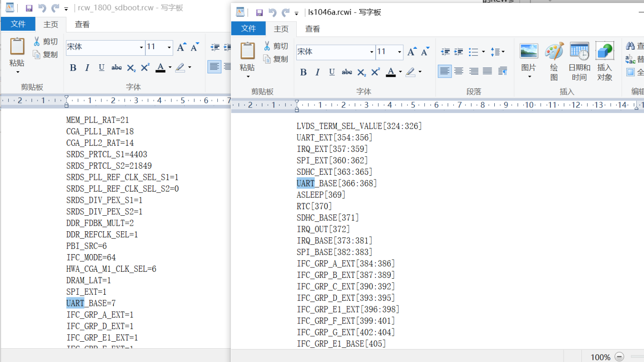The image size is (644, 362).
Task: Toggle the bullet list in 段落 group
Action: 473,52
